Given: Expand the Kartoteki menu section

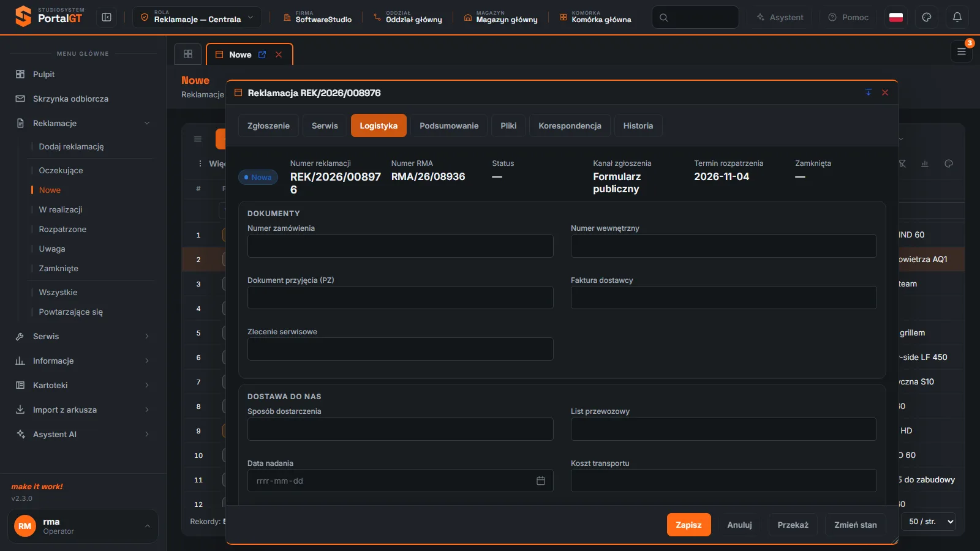Looking at the screenshot, I should pyautogui.click(x=83, y=385).
